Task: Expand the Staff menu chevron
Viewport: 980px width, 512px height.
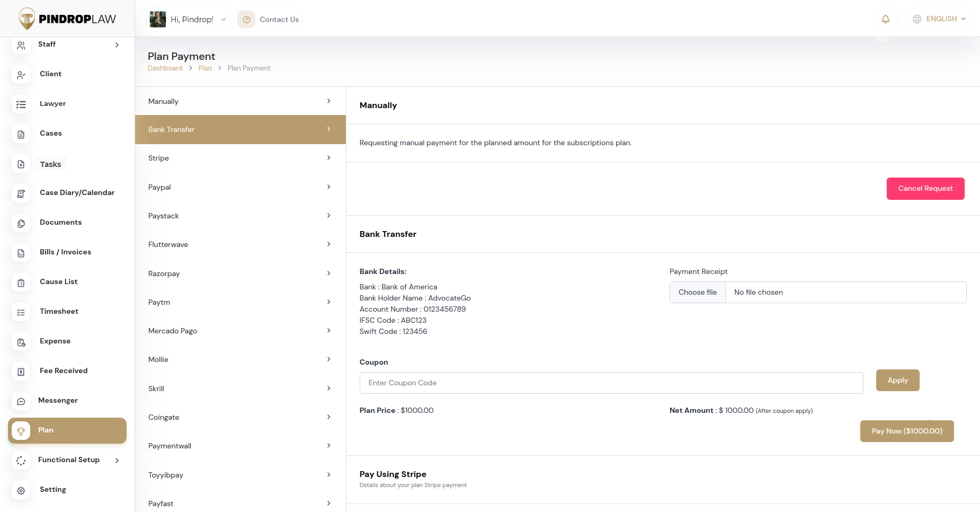Action: 117,45
